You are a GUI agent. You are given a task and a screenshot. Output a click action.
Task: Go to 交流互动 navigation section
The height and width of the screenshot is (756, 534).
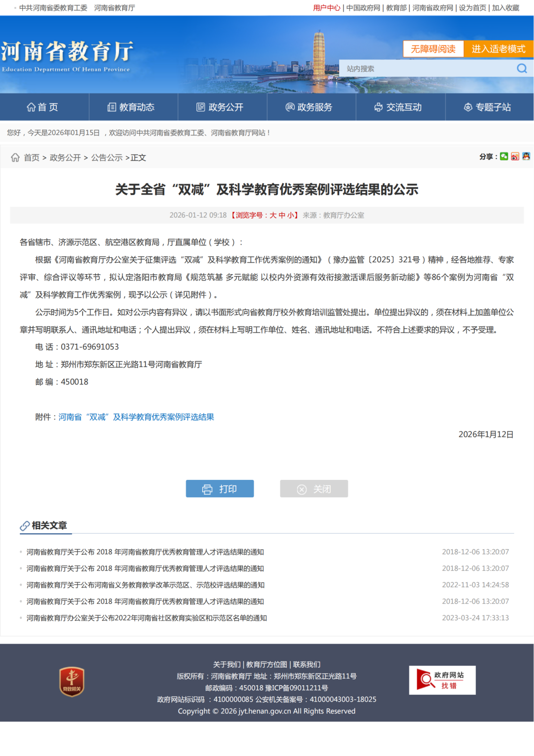pyautogui.click(x=398, y=107)
